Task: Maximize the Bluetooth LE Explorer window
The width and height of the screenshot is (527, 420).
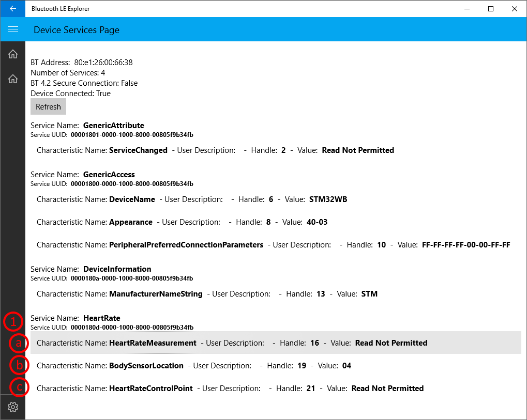Action: tap(491, 9)
